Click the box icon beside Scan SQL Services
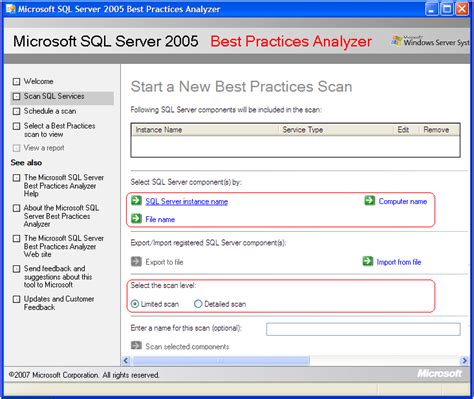 (x=16, y=97)
